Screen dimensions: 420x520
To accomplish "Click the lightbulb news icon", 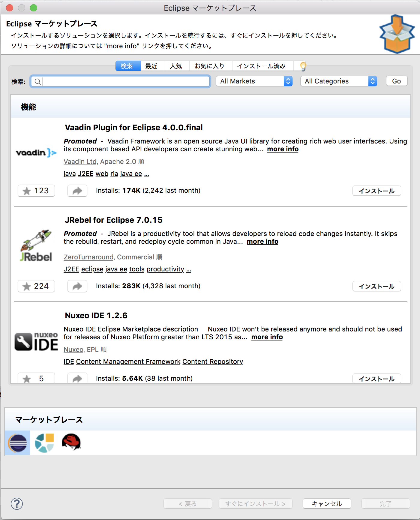I will [x=303, y=66].
